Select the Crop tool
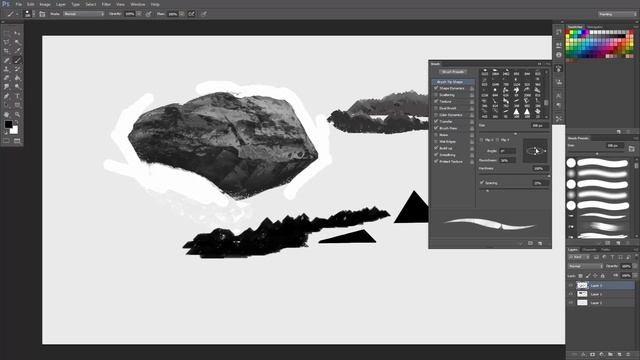The height and width of the screenshot is (360, 640). point(7,51)
